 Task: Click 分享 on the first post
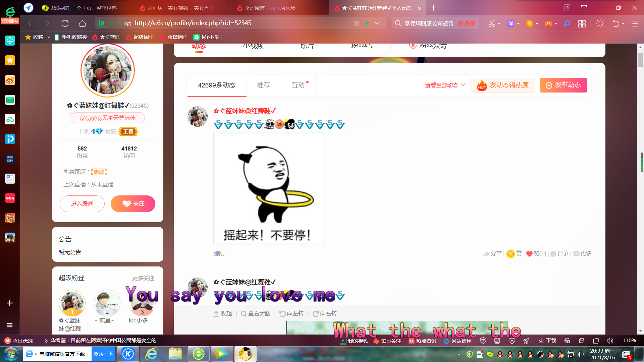(492, 254)
